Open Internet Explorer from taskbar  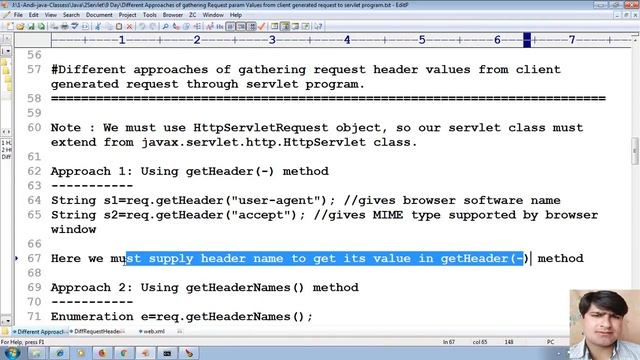59,353
